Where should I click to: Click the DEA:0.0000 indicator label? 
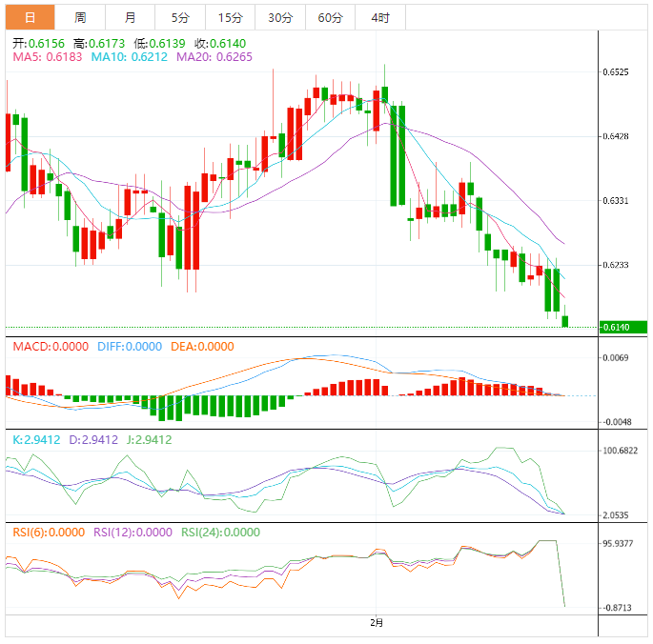pyautogui.click(x=202, y=347)
